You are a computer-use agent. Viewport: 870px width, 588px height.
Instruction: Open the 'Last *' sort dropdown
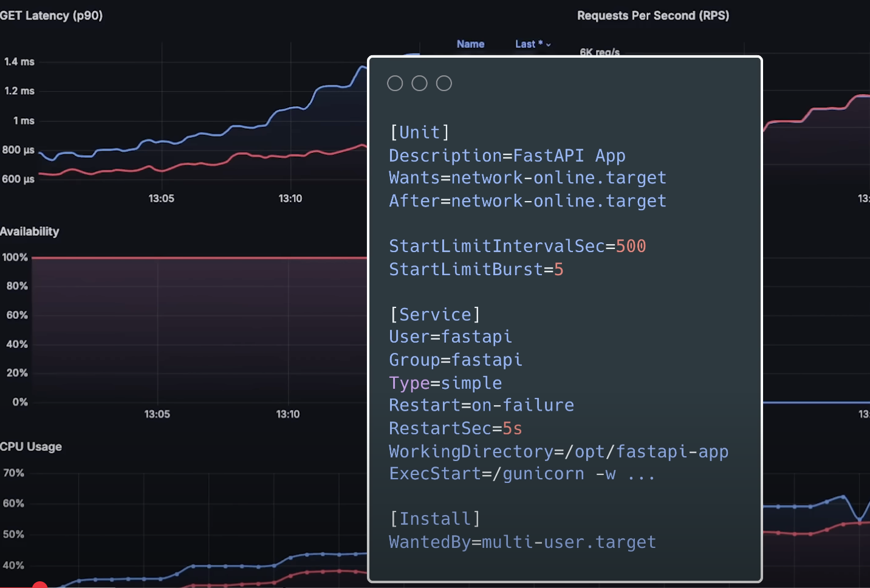[x=533, y=44]
